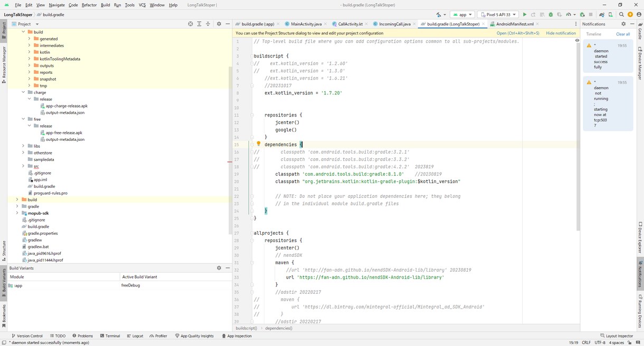Select app-free-release.apk file

(64, 133)
